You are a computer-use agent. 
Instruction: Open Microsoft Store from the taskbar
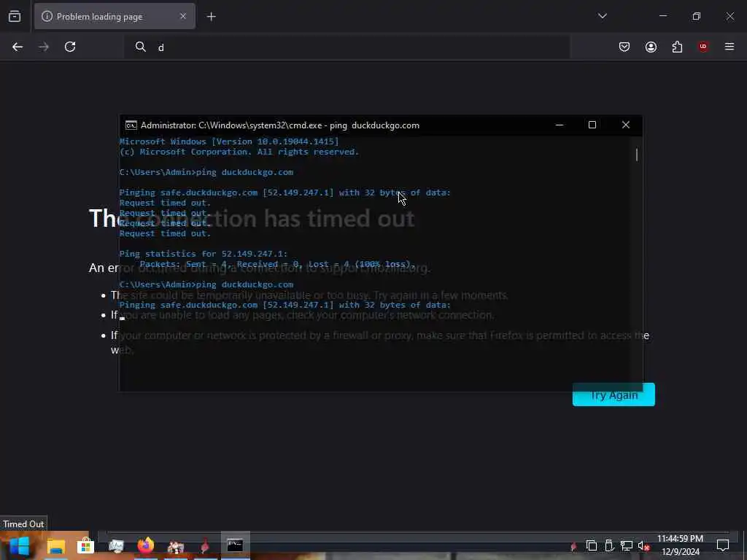tap(86, 545)
